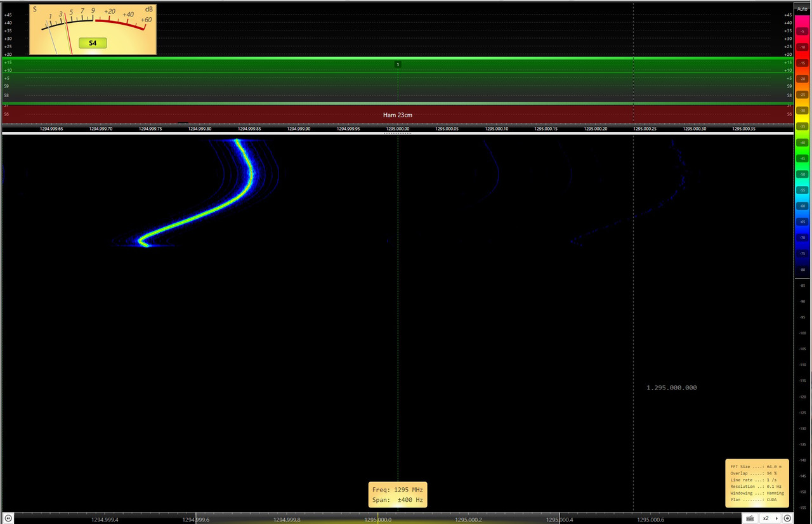Click the Resolution 0.1 Hz entry
The width and height of the screenshot is (812, 524).
(757, 487)
